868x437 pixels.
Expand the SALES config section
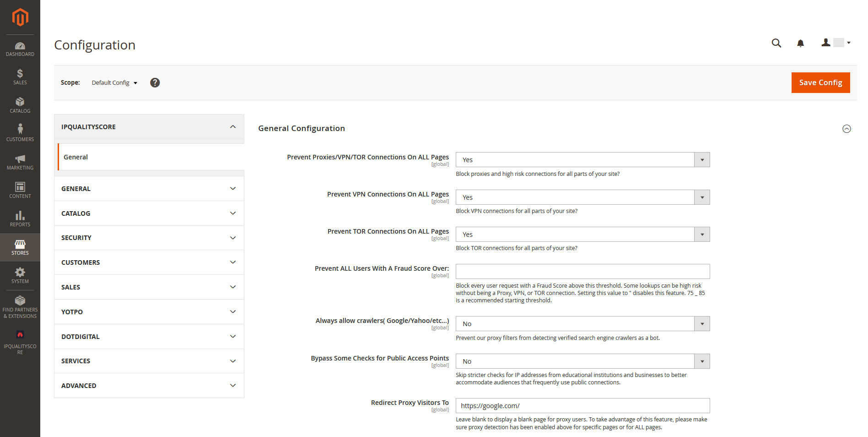[x=149, y=287]
